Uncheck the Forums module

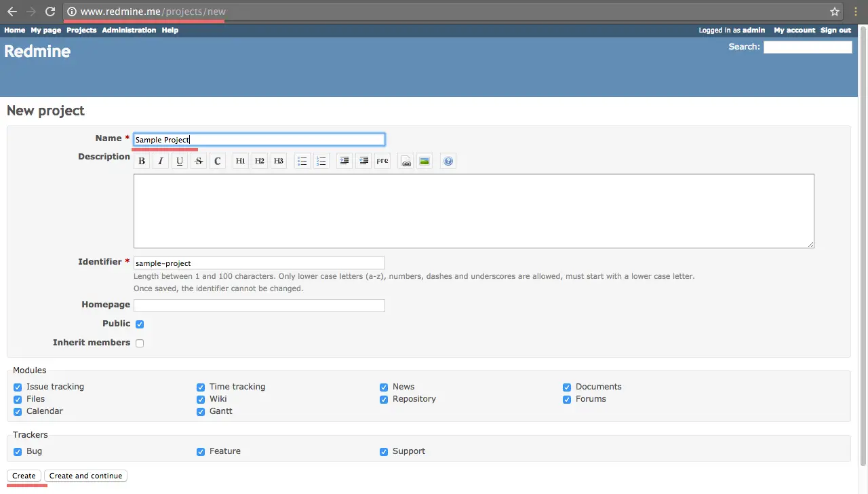point(567,400)
